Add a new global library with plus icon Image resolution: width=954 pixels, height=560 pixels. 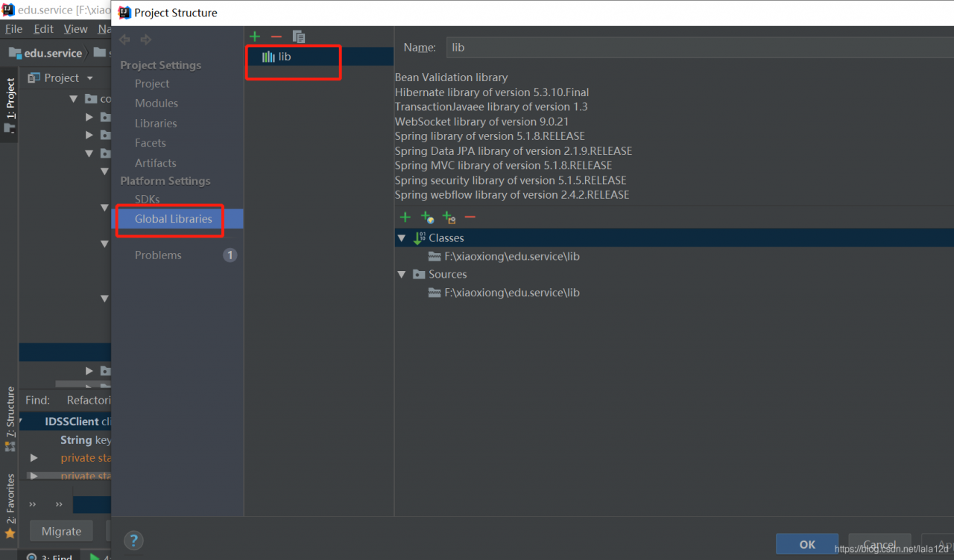[x=255, y=36]
